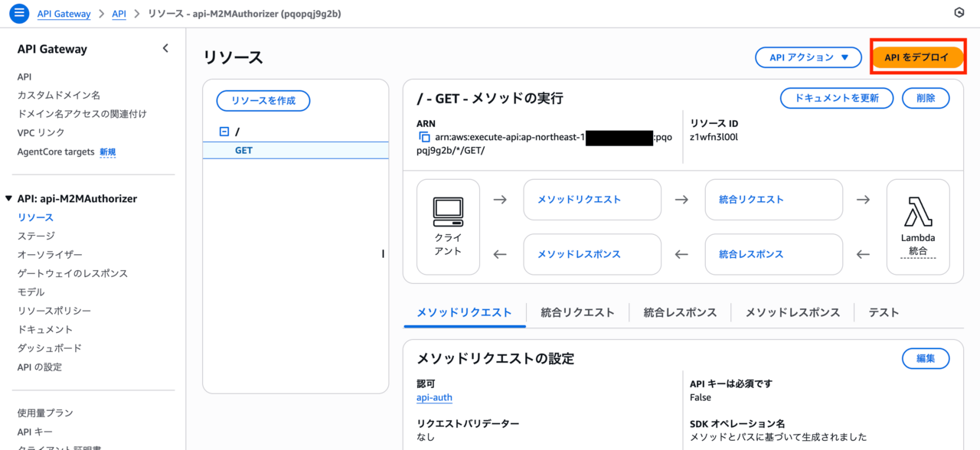980x450 pixels.
Task: Collapse the API Gateway sidebar chevron
Action: point(165,49)
